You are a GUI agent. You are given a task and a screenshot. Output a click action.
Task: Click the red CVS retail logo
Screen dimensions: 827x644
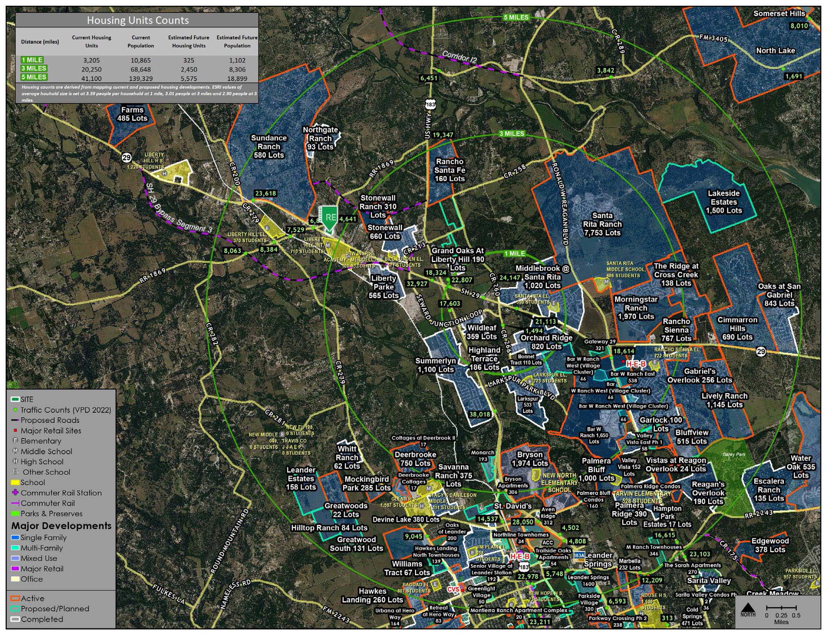[454, 590]
